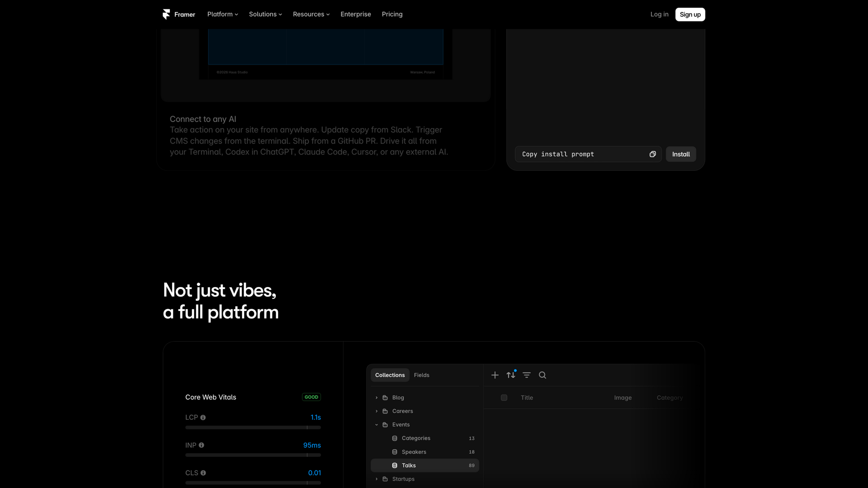Click the Events folder icon
The width and height of the screenshot is (868, 488).
tap(385, 425)
